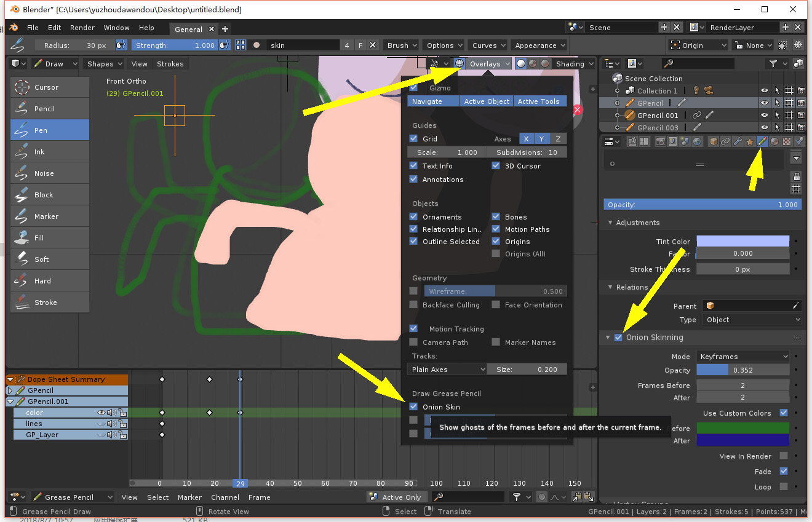812x522 pixels.
Task: Enable the Loop checkbox
Action: (783, 486)
